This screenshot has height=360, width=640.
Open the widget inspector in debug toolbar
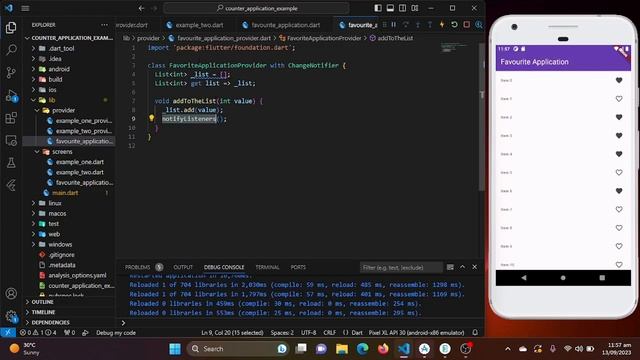(x=479, y=25)
